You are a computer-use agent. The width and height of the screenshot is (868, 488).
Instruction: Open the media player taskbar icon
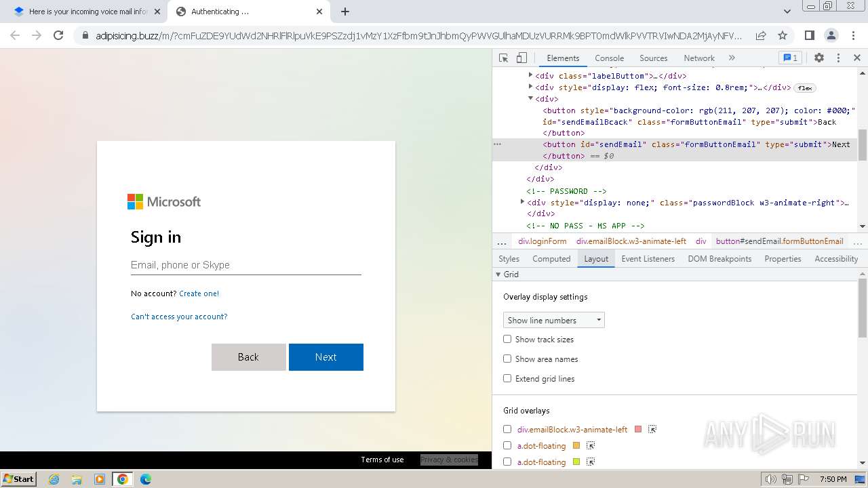(100, 479)
